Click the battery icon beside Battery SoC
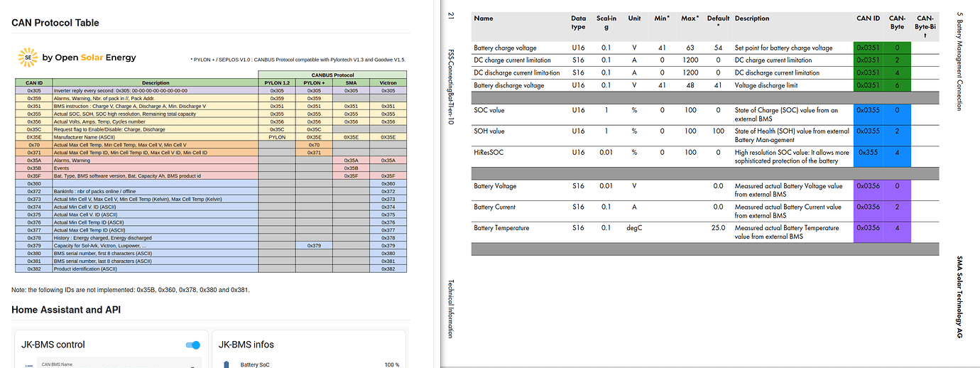980x368 pixels. 227,364
